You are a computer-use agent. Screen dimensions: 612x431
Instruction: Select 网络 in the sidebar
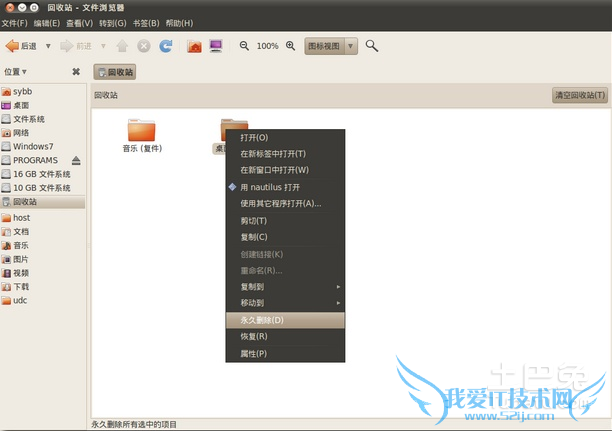tap(43, 133)
